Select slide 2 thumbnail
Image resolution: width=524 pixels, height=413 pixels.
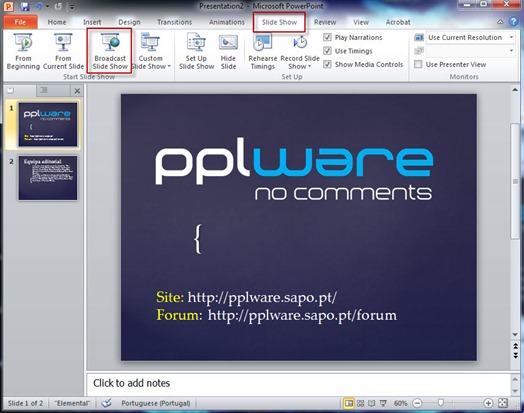pos(48,178)
